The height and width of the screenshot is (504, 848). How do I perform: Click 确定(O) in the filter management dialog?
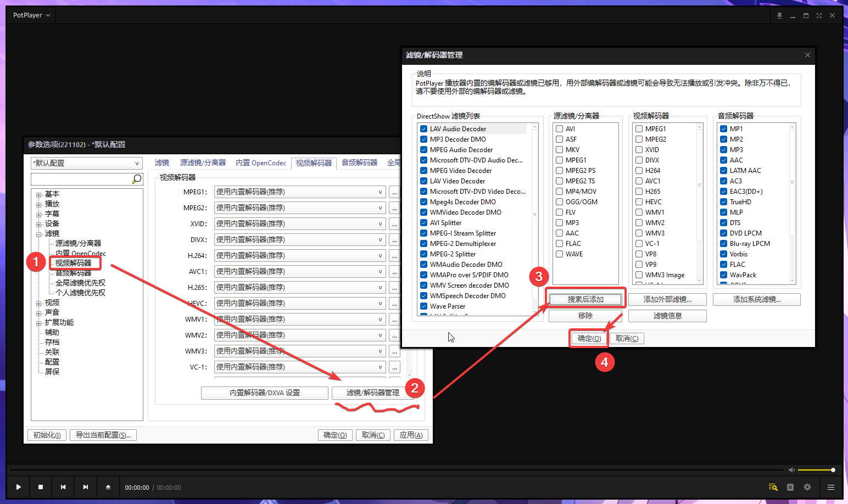point(588,338)
